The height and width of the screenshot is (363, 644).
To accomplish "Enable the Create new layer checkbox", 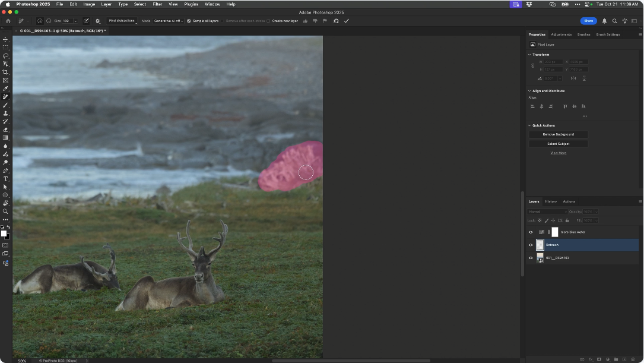I will (268, 21).
